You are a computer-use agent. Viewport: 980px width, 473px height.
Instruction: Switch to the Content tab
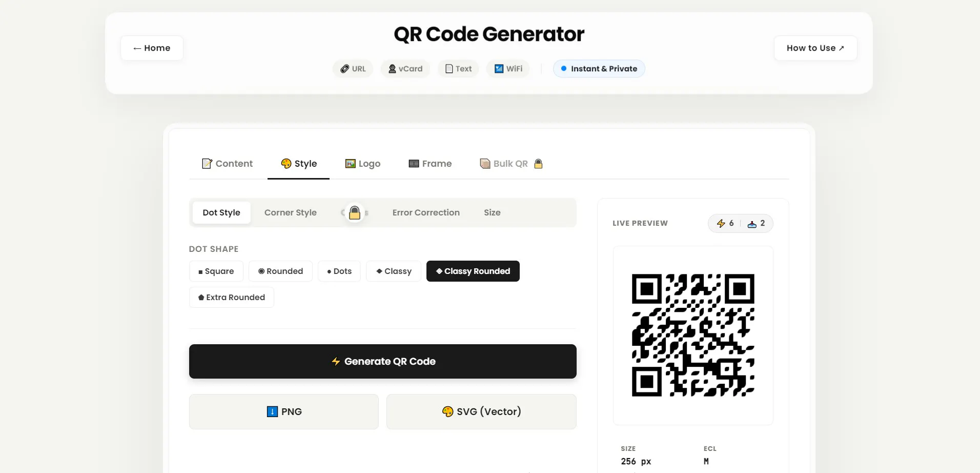pos(228,164)
